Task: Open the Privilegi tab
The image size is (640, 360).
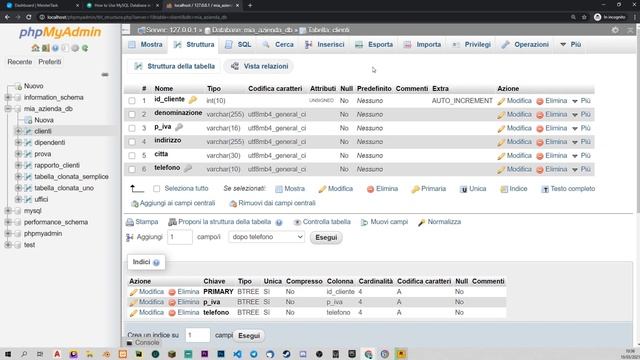Action: (x=471, y=44)
